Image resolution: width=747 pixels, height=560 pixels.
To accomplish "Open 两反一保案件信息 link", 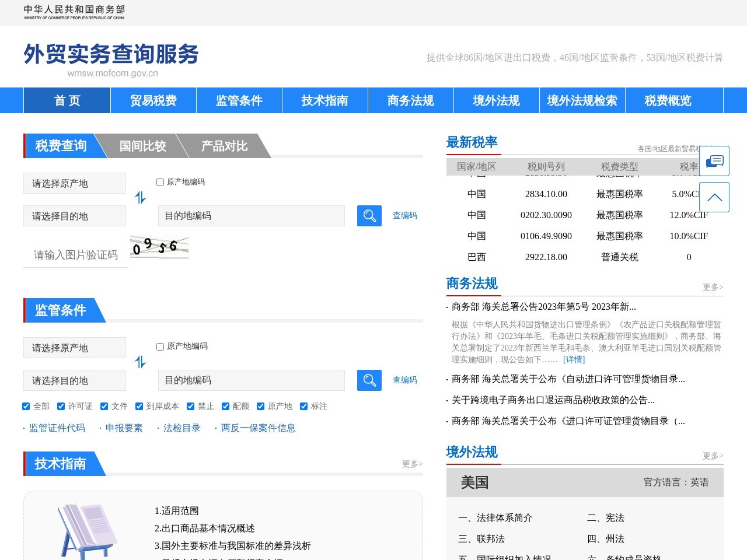I will pyautogui.click(x=259, y=428).
